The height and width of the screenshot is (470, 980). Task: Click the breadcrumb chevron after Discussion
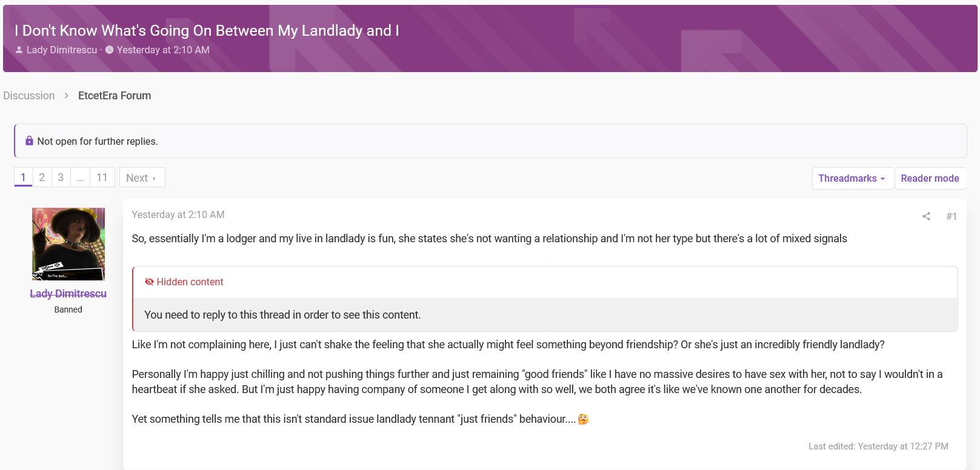pos(67,96)
